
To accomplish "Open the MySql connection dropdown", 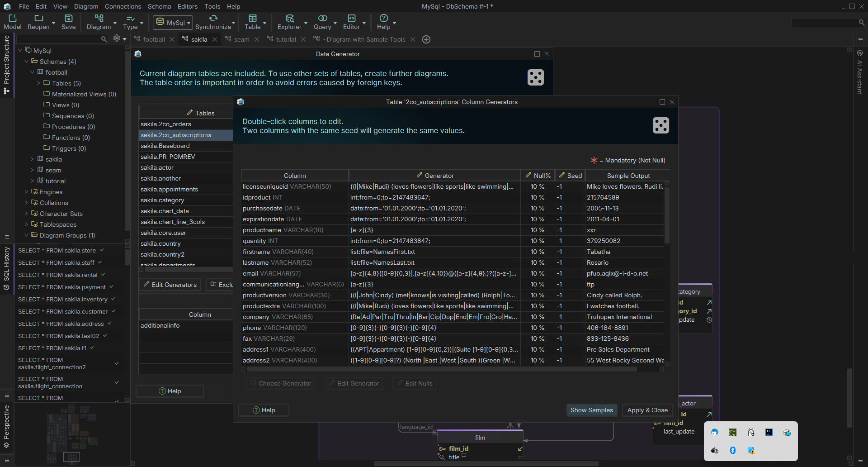I will [x=173, y=23].
